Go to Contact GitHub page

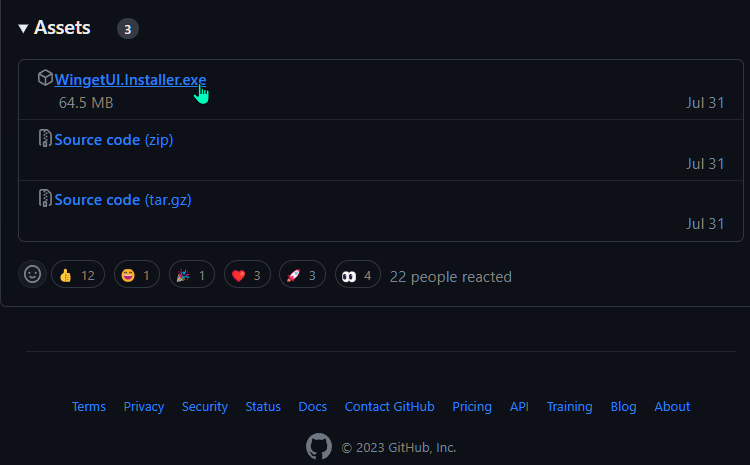point(389,407)
